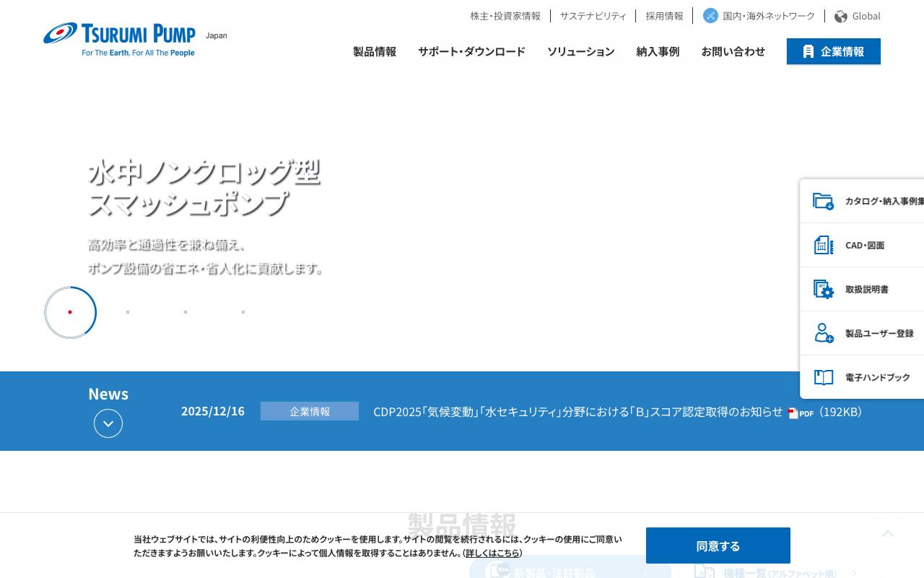Open the 詳しくはこちら cookie details link
The height and width of the screenshot is (578, 924).
(493, 553)
